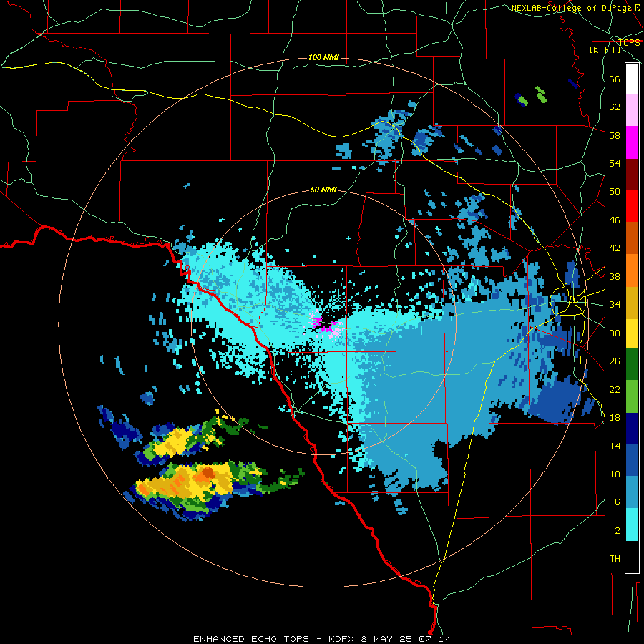Click the legend value "62"
This screenshot has width=644, height=644.
click(x=615, y=107)
